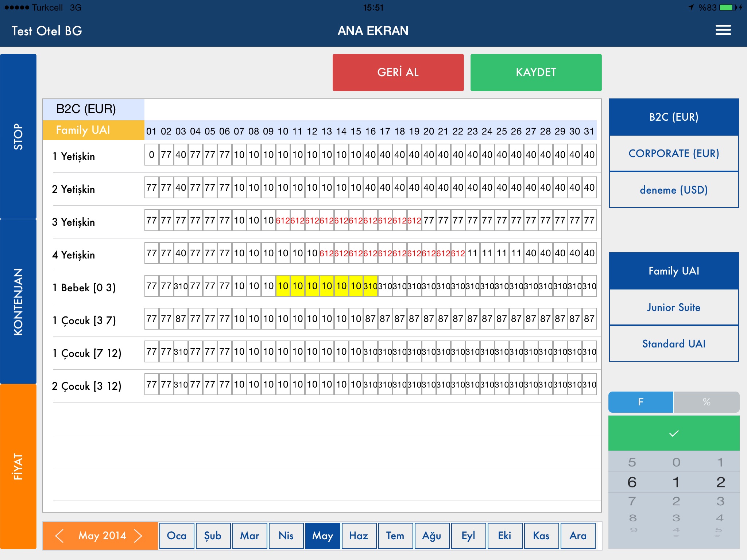Select Şub month
This screenshot has width=747, height=560.
tap(213, 536)
